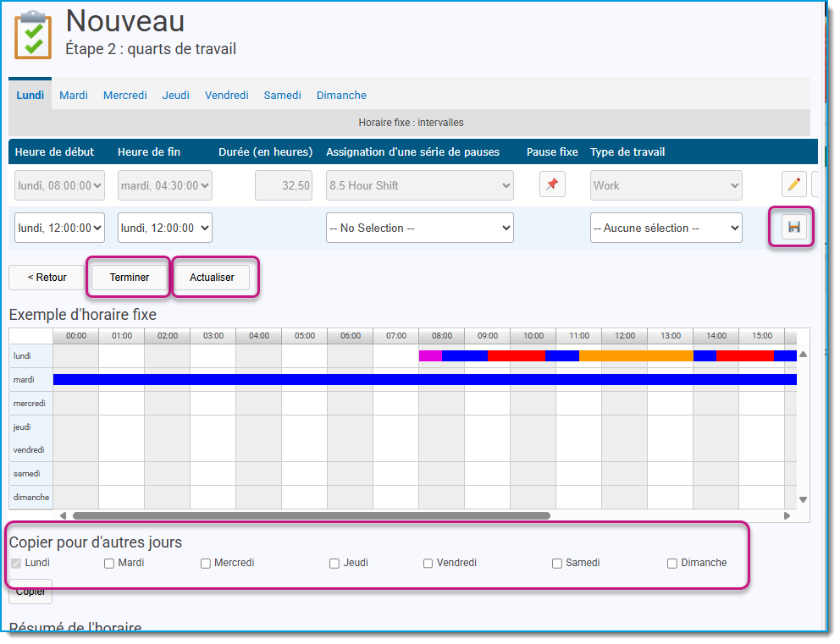This screenshot has width=840, height=644.
Task: Click the floppy disk save icon
Action: coord(794,227)
